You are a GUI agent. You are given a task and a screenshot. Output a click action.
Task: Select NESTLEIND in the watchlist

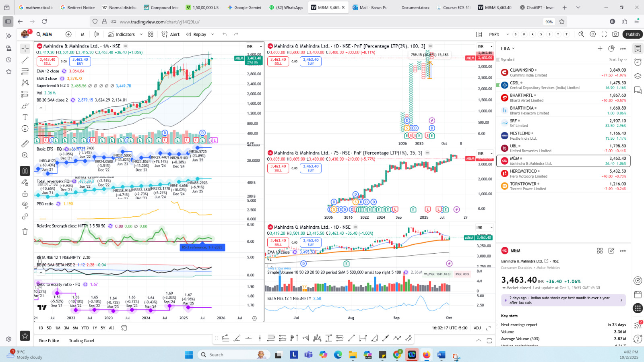563,136
